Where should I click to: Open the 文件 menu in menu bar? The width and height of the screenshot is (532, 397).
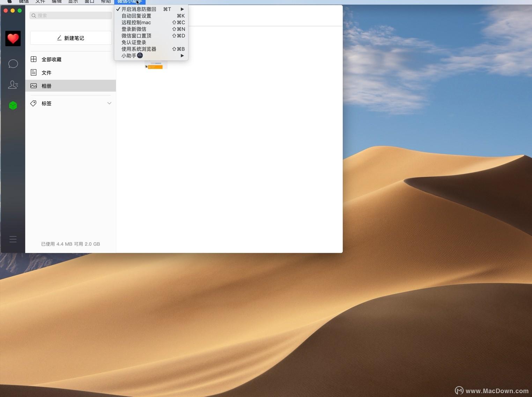[x=40, y=2]
